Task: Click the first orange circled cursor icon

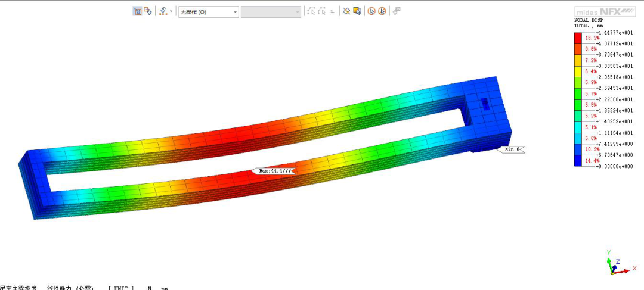Action: (x=371, y=11)
